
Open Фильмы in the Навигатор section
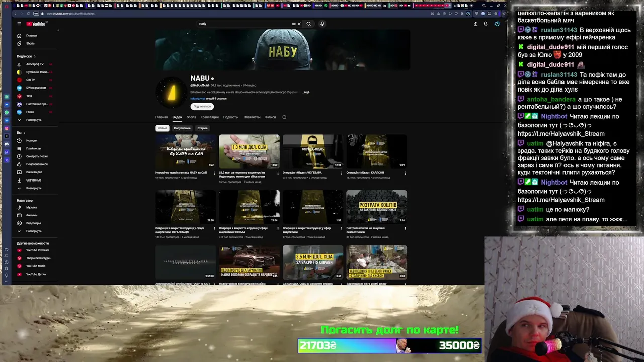click(x=31, y=215)
